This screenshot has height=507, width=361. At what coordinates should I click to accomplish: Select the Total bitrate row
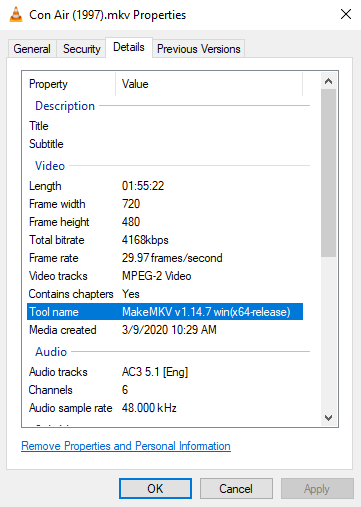pos(165,240)
